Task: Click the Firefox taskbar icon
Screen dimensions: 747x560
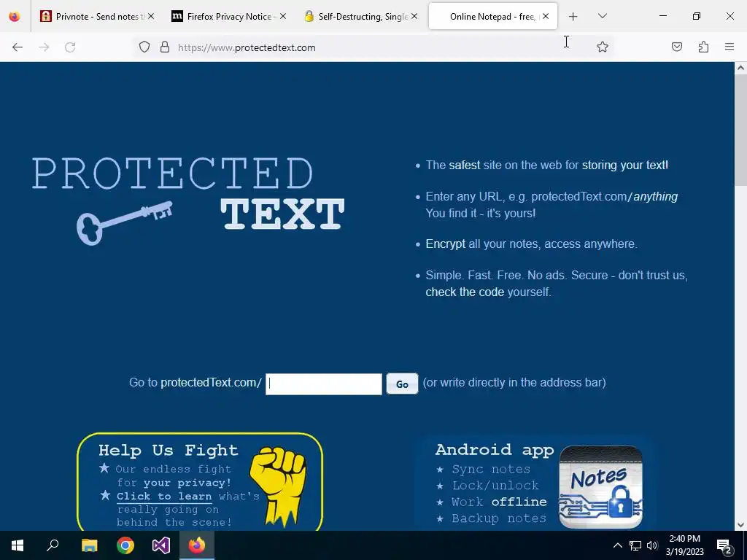Action: click(197, 545)
